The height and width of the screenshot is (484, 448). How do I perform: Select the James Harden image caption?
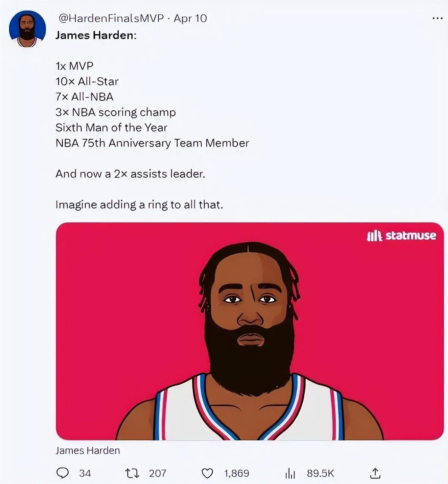88,450
